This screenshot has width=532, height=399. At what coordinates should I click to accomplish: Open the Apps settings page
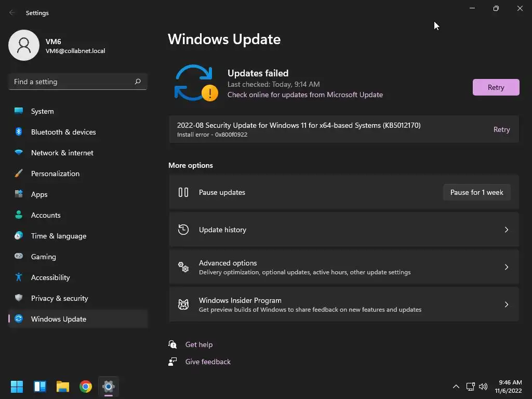78,194
